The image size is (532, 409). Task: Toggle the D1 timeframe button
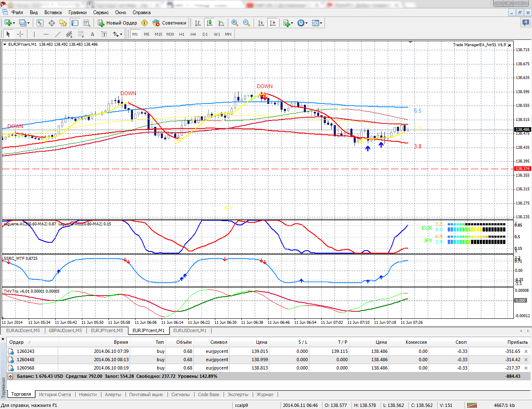pyautogui.click(x=205, y=34)
